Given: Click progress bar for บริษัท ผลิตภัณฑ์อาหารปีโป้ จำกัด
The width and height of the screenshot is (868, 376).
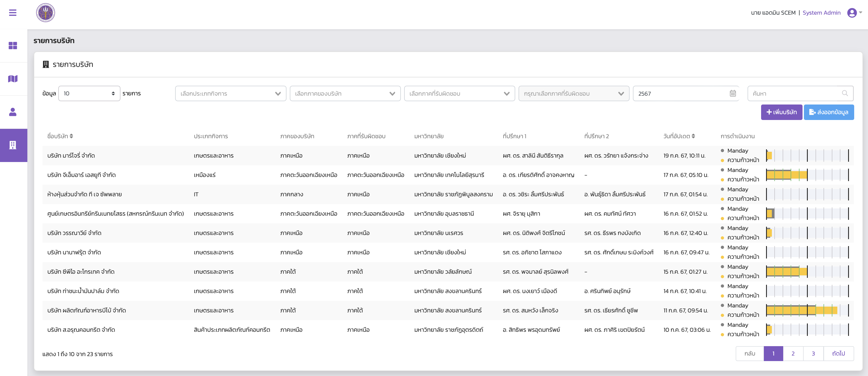Looking at the screenshot, I should 807,310.
